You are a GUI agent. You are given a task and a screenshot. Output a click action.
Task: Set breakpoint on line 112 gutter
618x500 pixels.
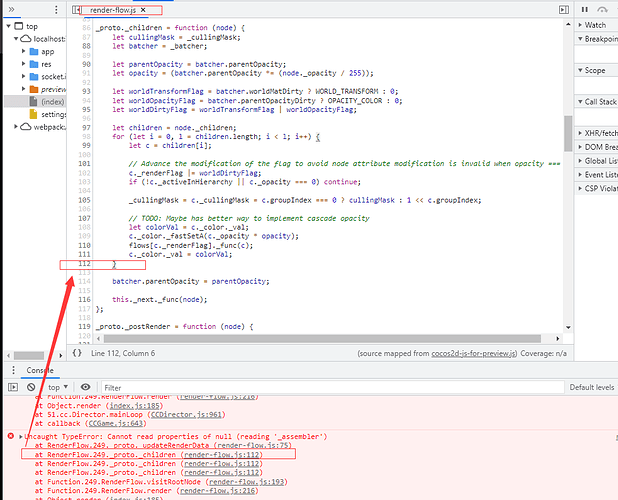click(x=84, y=264)
